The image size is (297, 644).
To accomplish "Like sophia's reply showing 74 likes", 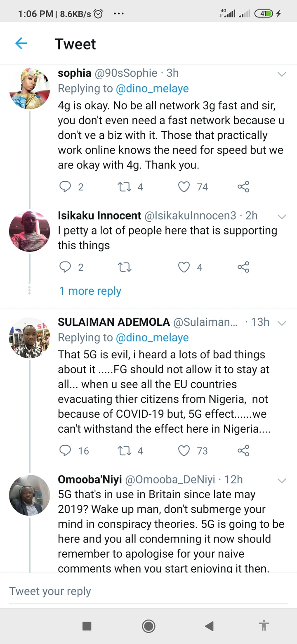I will tap(184, 187).
